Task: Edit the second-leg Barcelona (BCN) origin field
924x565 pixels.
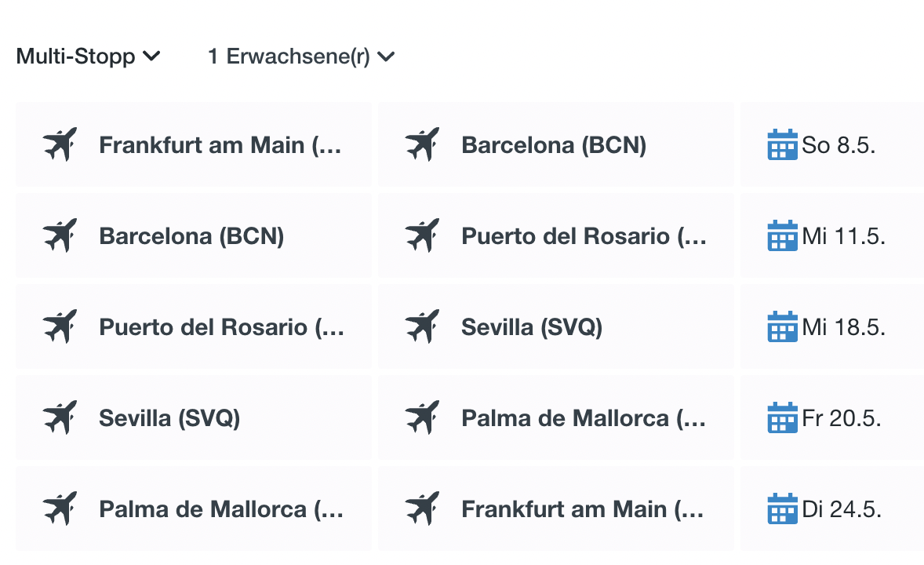Action: 193,236
